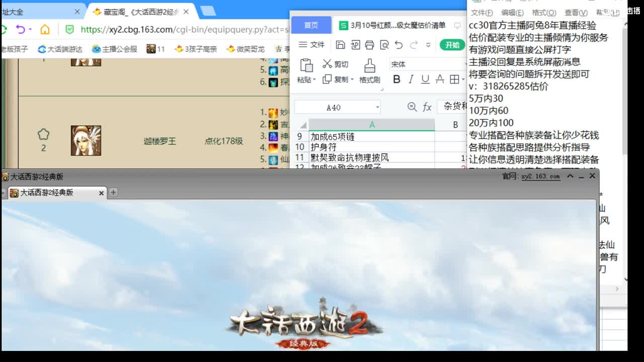Select cell 护身符
The width and height of the screenshot is (644, 362).
372,147
